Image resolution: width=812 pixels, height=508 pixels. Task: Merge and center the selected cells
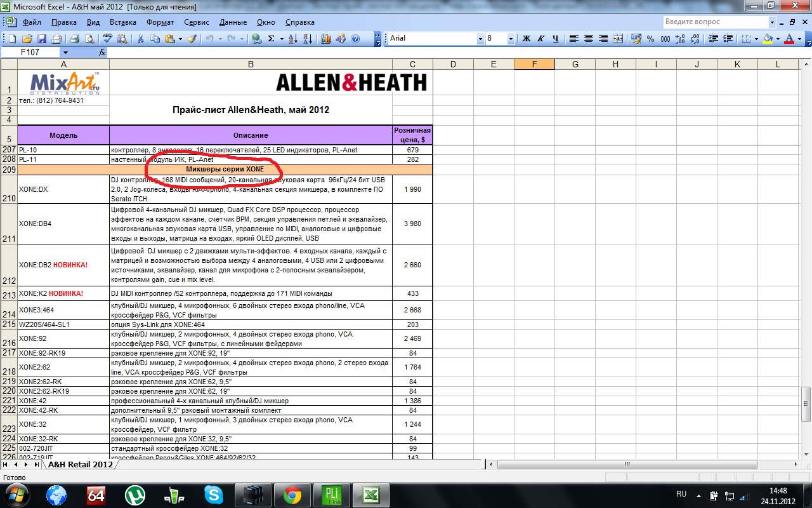pos(619,39)
